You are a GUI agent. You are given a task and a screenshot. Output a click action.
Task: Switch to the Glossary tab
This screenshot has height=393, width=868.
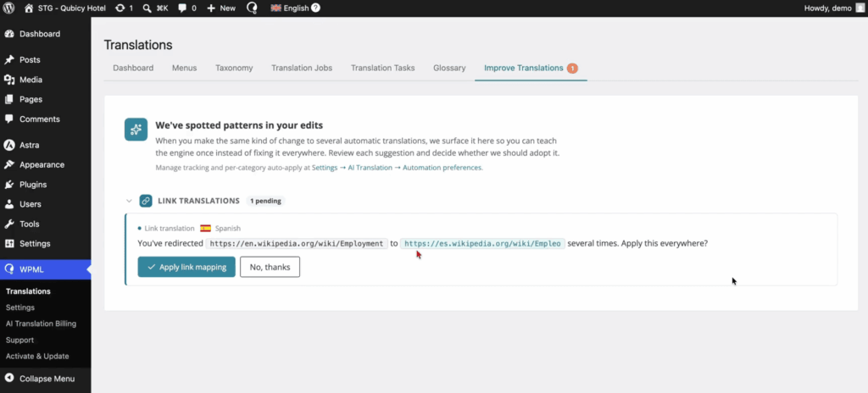[449, 68]
